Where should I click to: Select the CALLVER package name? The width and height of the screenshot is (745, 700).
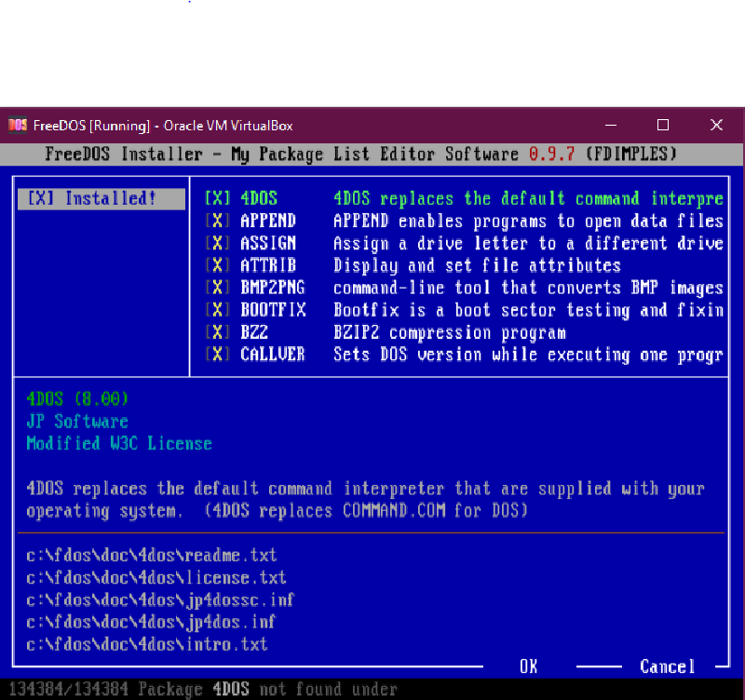pos(273,355)
